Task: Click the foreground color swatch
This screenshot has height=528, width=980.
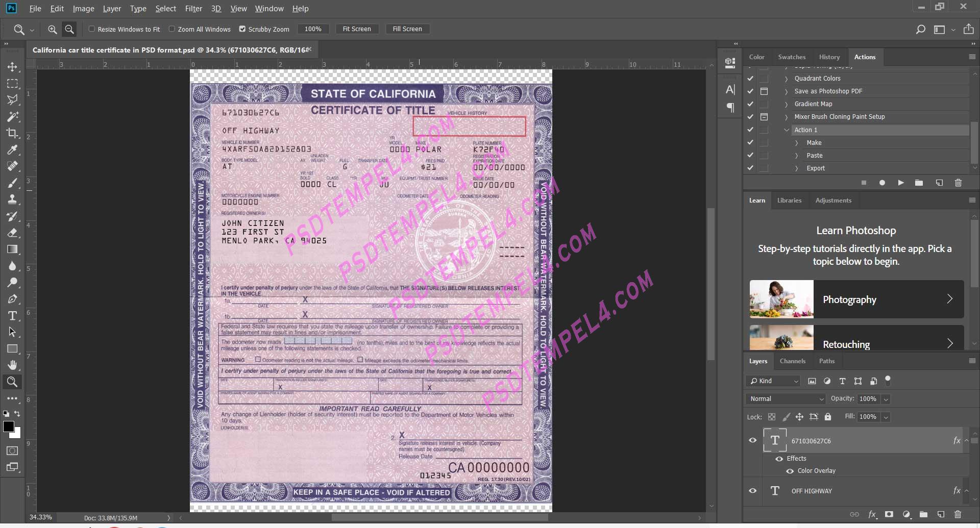Action: click(9, 427)
